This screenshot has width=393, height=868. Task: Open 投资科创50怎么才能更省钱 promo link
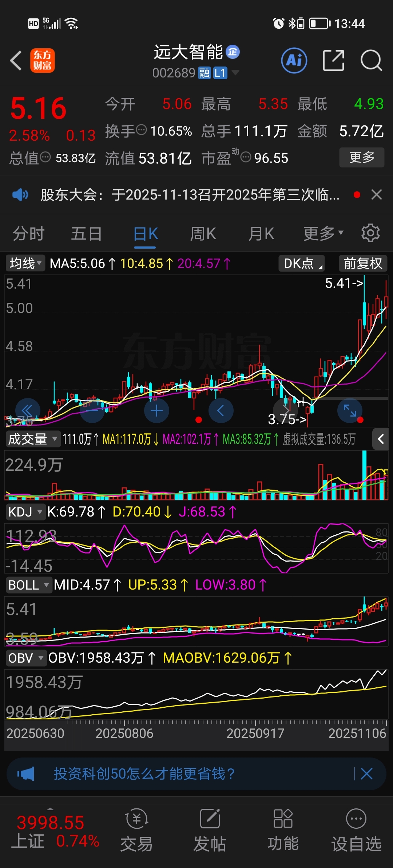point(144,774)
